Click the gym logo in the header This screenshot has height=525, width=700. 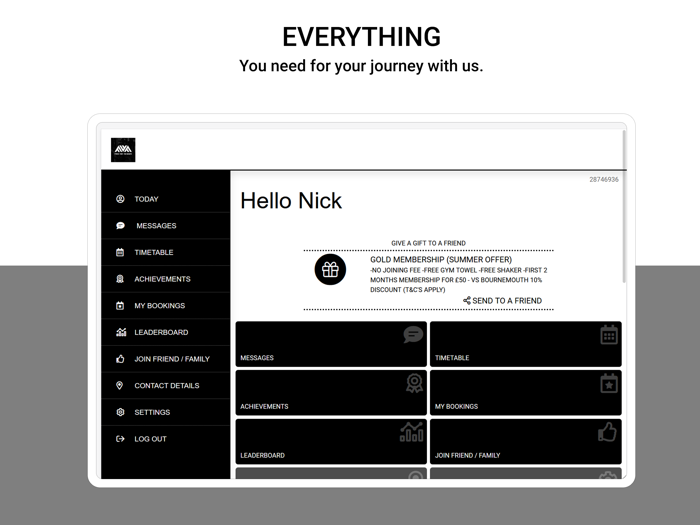tap(123, 150)
